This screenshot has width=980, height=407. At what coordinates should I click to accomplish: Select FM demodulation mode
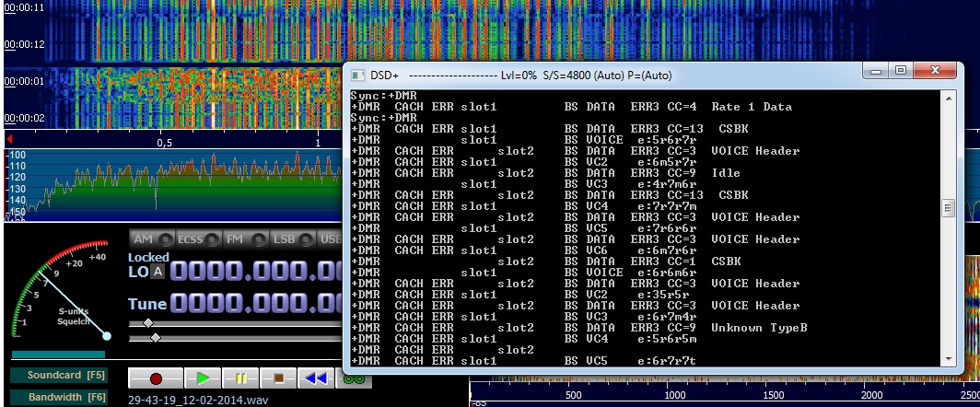pos(246,239)
